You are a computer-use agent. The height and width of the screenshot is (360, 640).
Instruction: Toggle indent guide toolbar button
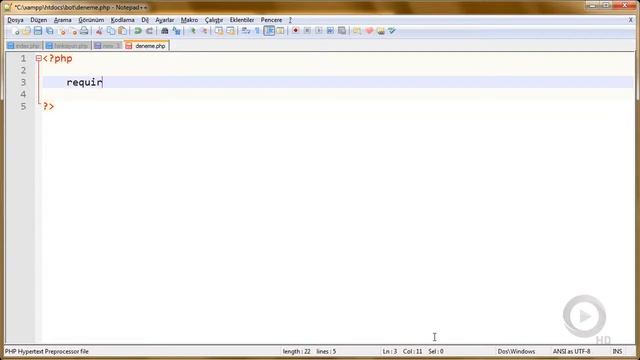tap(269, 31)
